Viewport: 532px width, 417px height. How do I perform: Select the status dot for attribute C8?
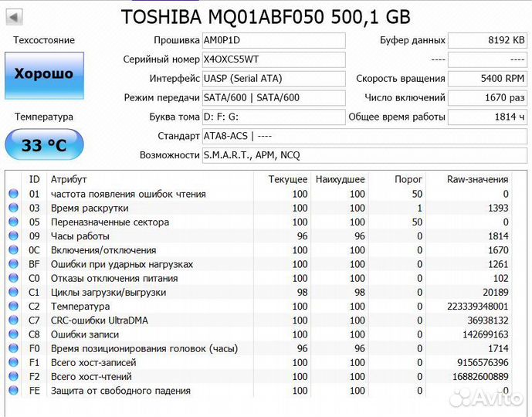14,334
